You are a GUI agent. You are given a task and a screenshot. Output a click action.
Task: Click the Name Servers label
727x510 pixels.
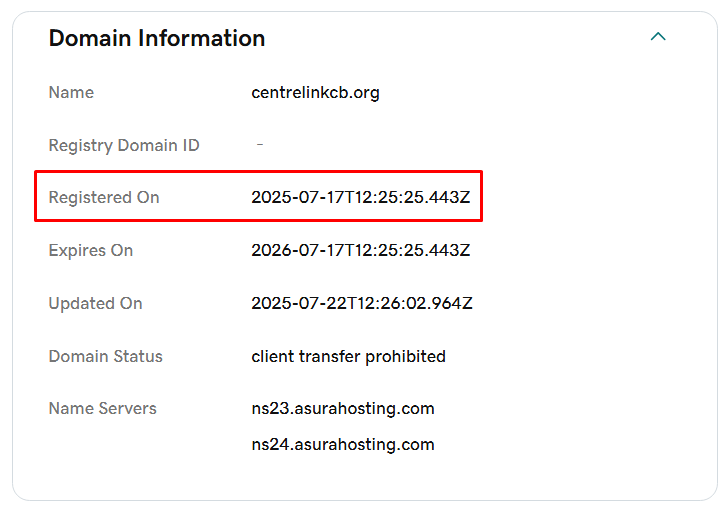103,409
